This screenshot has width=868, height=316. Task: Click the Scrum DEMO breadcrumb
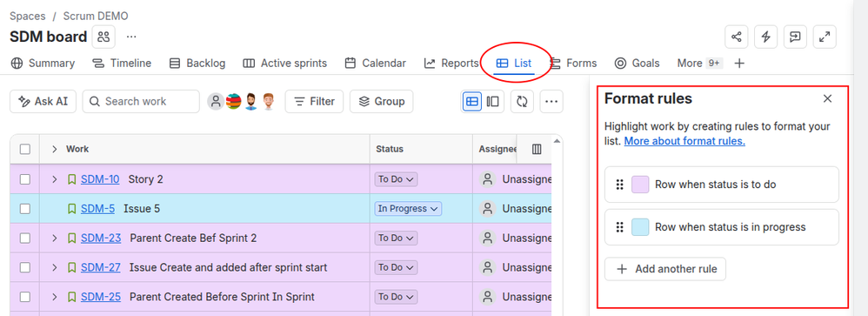[96, 16]
